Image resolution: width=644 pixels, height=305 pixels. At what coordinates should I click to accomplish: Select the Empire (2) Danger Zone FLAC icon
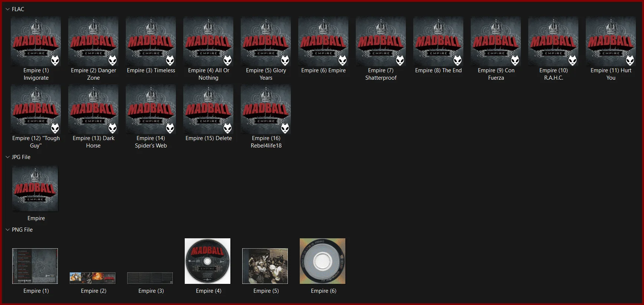93,41
